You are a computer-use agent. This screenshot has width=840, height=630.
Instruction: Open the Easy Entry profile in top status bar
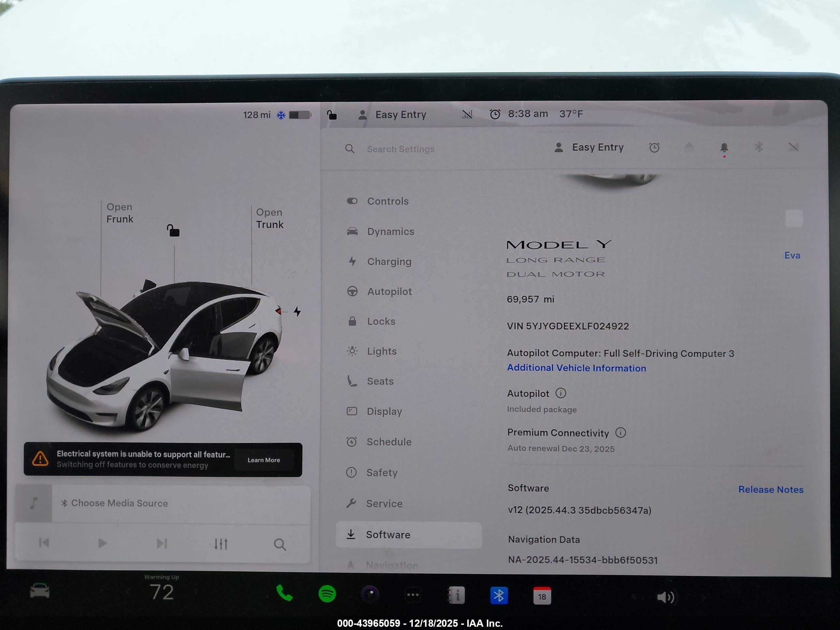pos(392,115)
